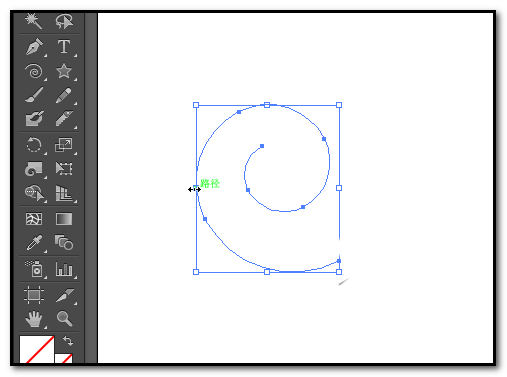Viewport: 507px width, 377px height.
Task: Select the Zoom tool
Action: 64,318
